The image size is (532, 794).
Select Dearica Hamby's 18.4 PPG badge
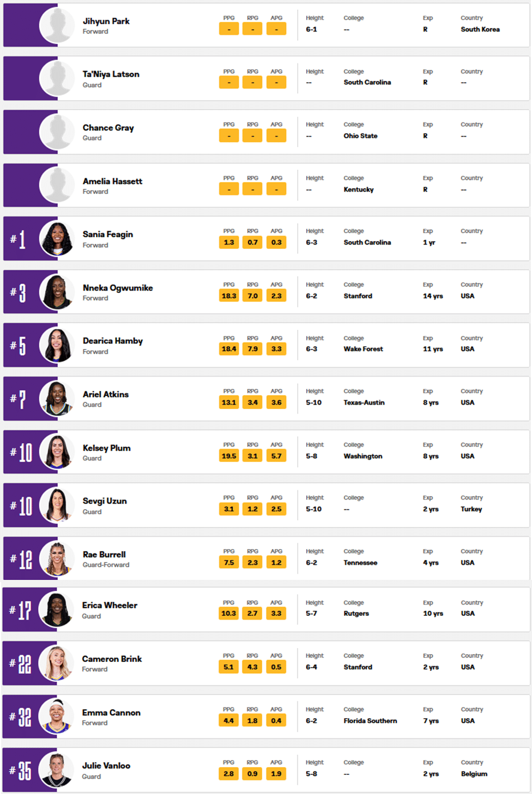pyautogui.click(x=229, y=349)
